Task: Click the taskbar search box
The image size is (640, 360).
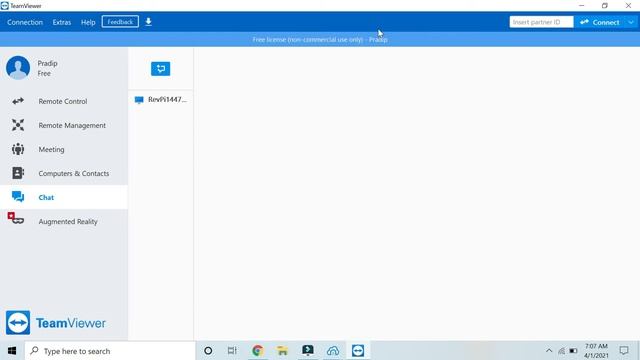Action: click(x=110, y=351)
